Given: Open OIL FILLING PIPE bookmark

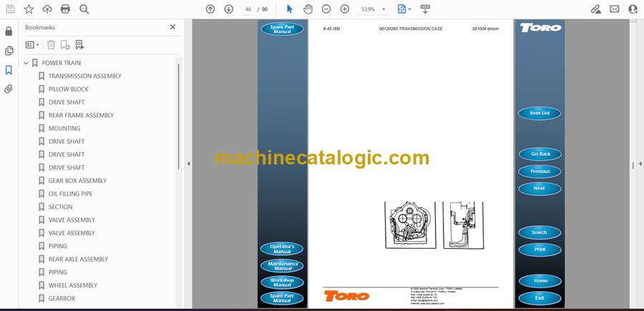Looking at the screenshot, I should [70, 194].
